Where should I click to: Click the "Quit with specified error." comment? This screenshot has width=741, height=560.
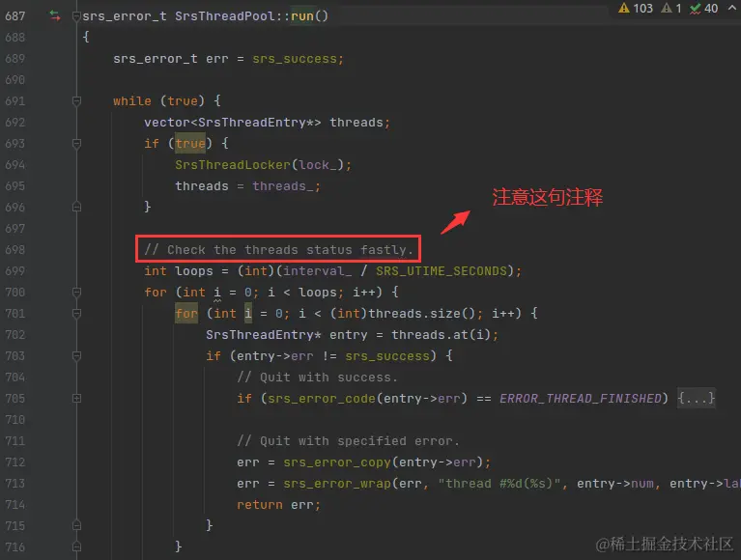[348, 441]
